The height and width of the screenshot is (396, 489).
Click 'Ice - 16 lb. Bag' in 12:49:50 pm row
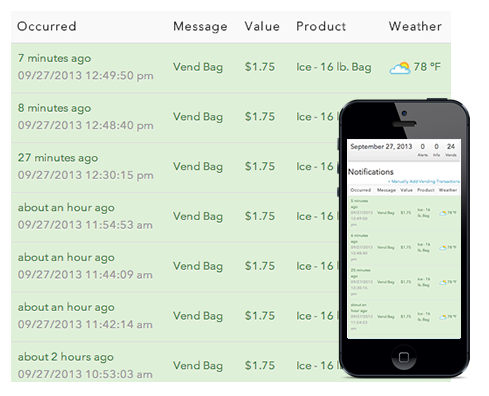[x=334, y=67]
